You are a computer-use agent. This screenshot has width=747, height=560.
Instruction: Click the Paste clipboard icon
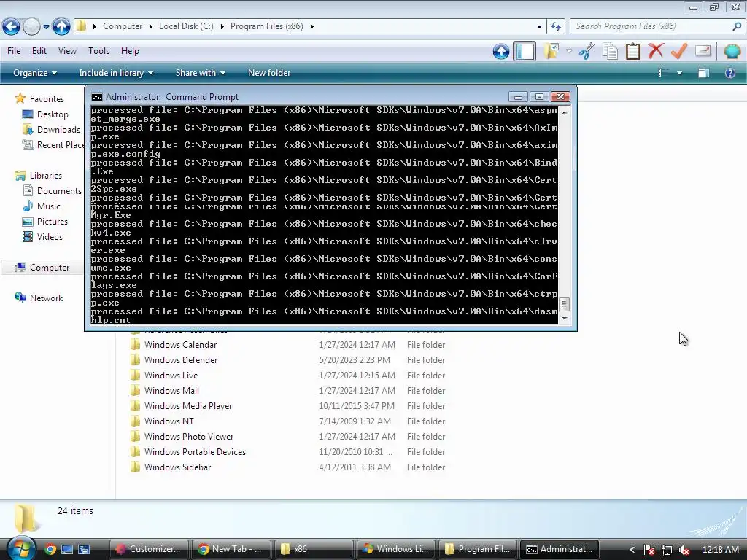[632, 51]
